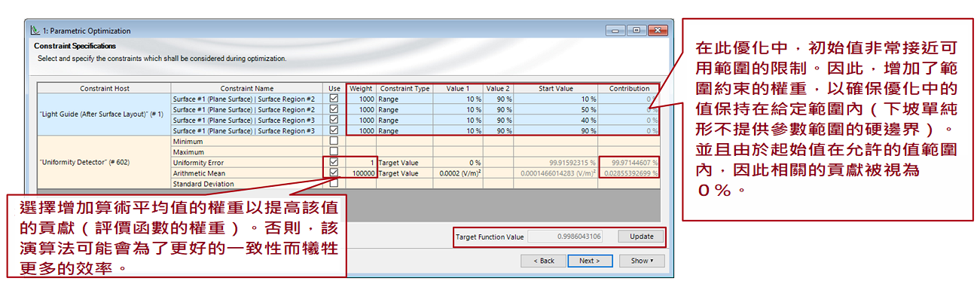Click the Weight column header

point(361,88)
